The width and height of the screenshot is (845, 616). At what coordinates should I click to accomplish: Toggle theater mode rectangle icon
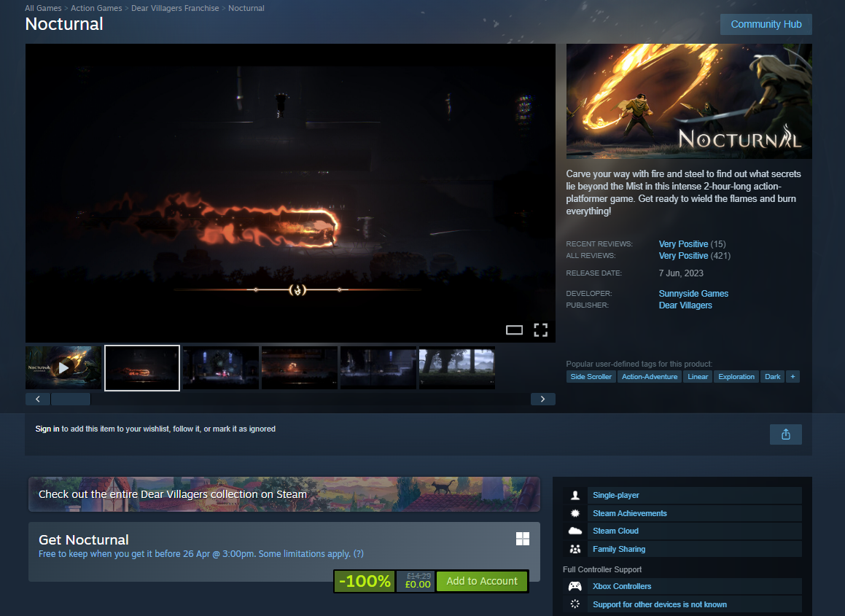(514, 330)
